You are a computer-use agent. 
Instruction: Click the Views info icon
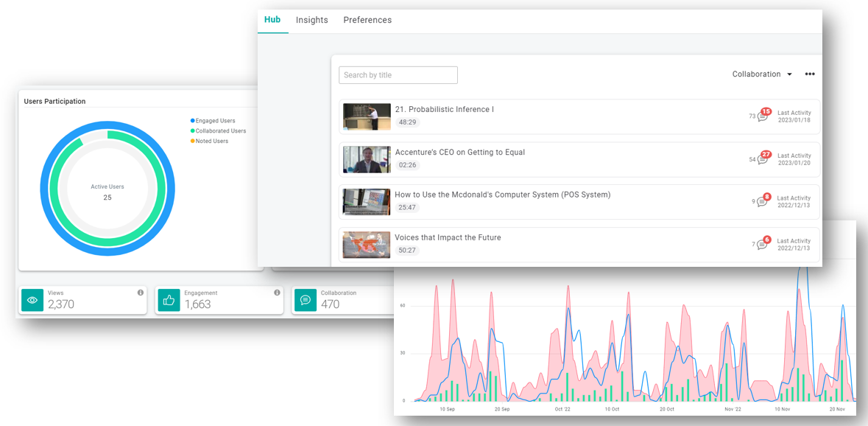tap(141, 293)
